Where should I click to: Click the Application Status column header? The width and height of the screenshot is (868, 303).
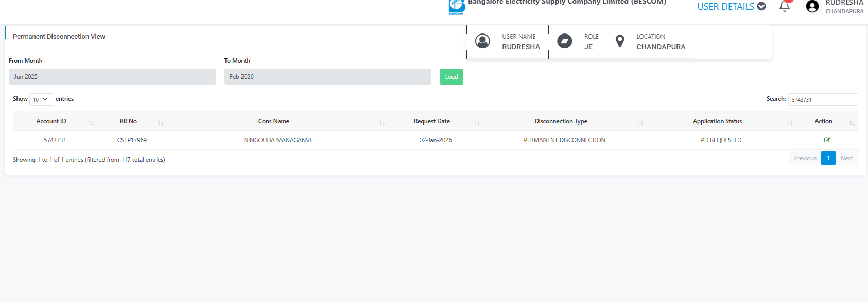click(718, 121)
